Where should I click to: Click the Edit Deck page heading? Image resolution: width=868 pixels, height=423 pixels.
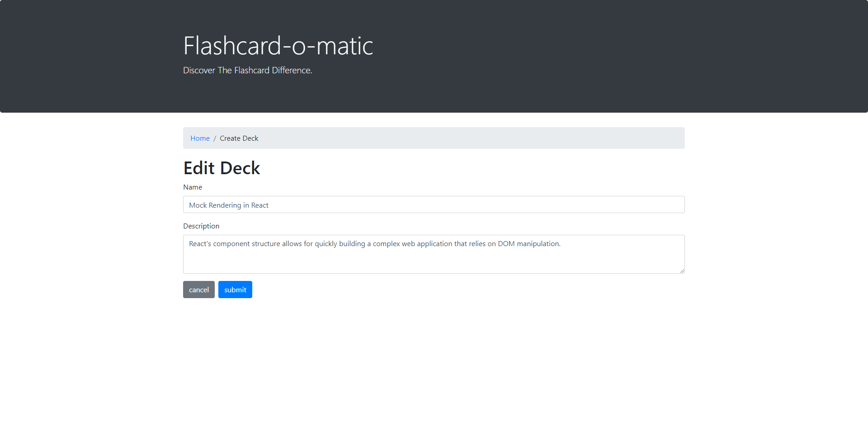(x=222, y=168)
